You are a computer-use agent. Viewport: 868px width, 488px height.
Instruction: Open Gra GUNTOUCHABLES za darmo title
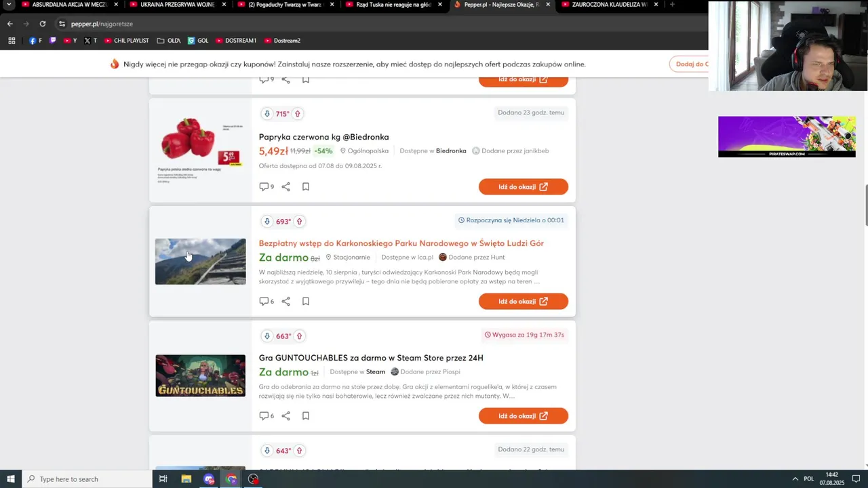click(x=371, y=358)
